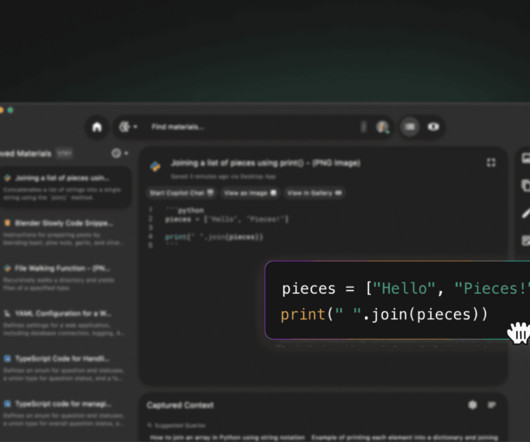
Task: Select the File Walking Function snippet
Action: (x=63, y=278)
